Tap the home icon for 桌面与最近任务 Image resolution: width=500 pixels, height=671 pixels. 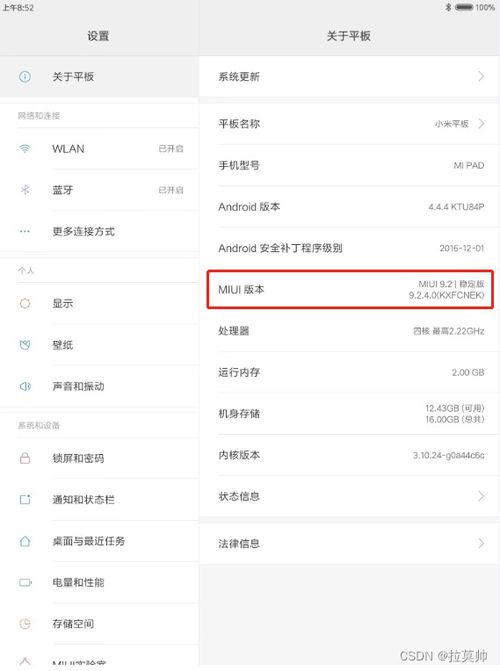coord(25,541)
